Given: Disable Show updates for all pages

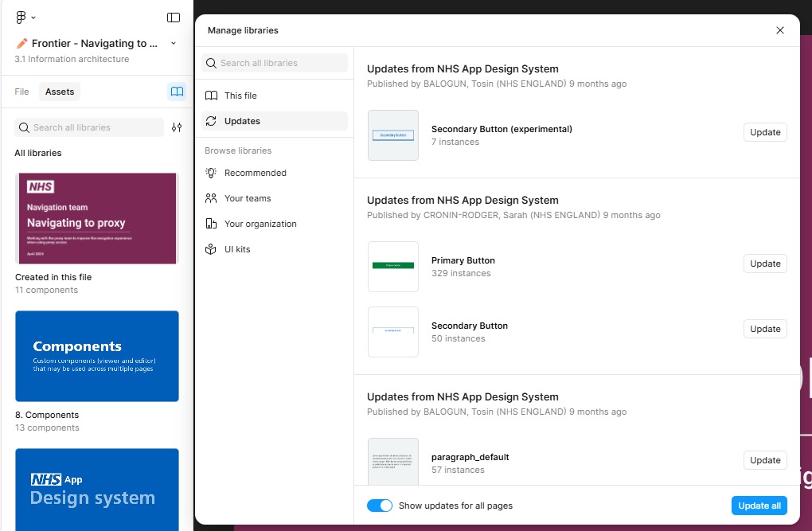Looking at the screenshot, I should point(380,505).
